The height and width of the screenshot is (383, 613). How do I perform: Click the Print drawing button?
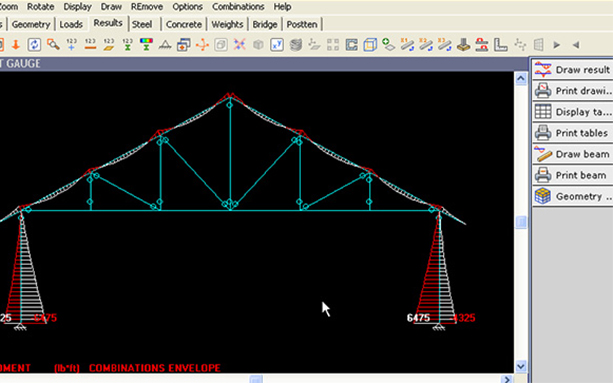(x=572, y=91)
